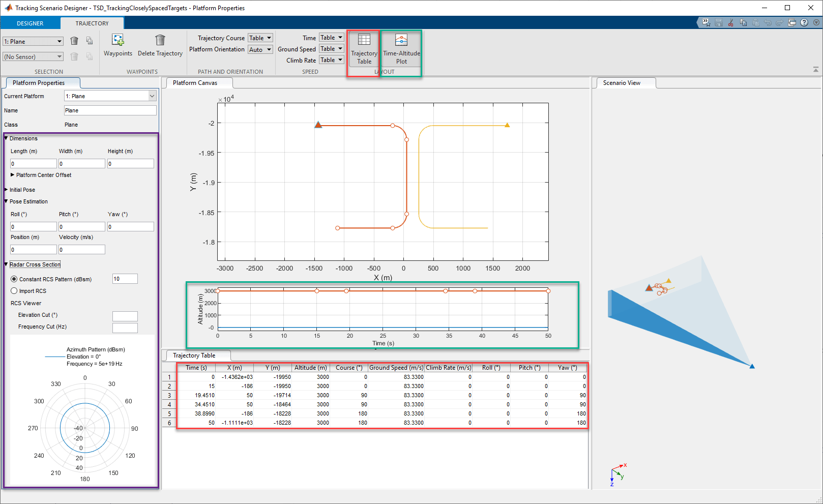Click the Undo arrow icon
The image size is (823, 504).
tap(768, 22)
